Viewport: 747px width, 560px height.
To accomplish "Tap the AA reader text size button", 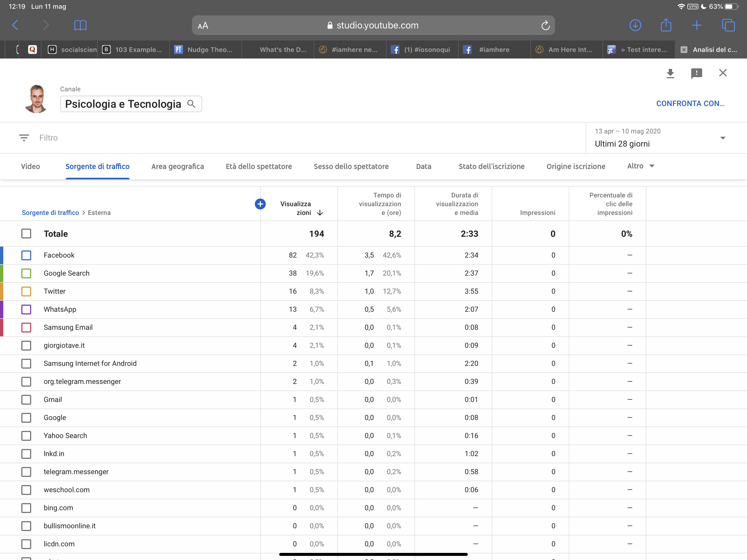I will coord(203,26).
